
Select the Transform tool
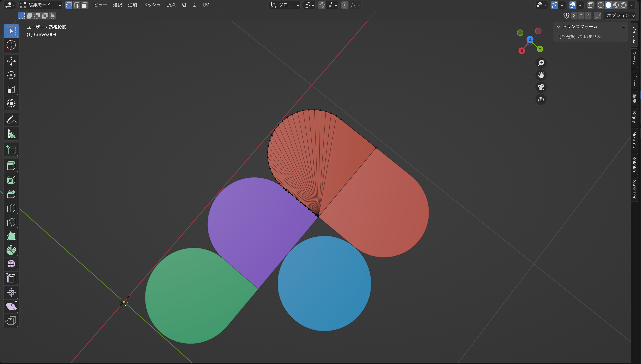(x=11, y=103)
